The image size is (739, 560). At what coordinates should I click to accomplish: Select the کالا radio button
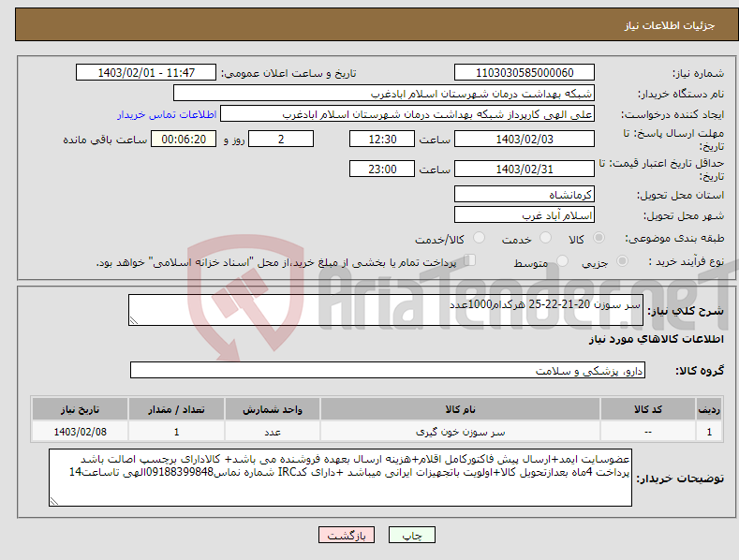599,238
